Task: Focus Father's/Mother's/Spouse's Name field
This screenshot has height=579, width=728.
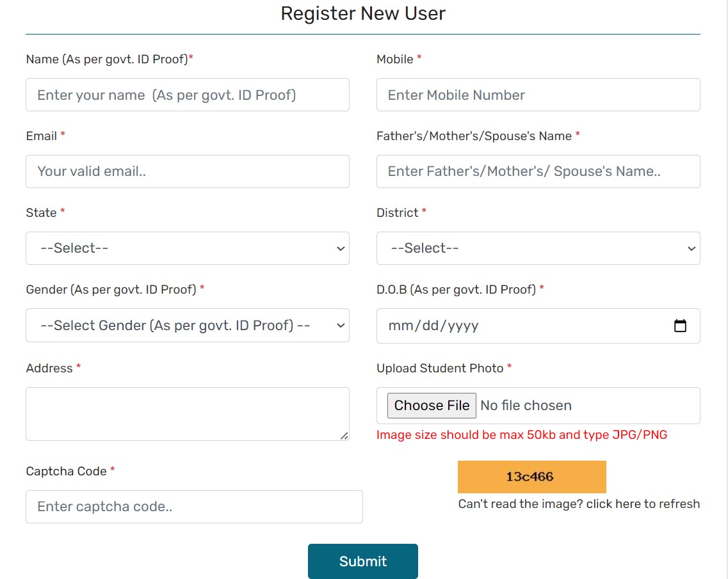Action: click(x=538, y=171)
